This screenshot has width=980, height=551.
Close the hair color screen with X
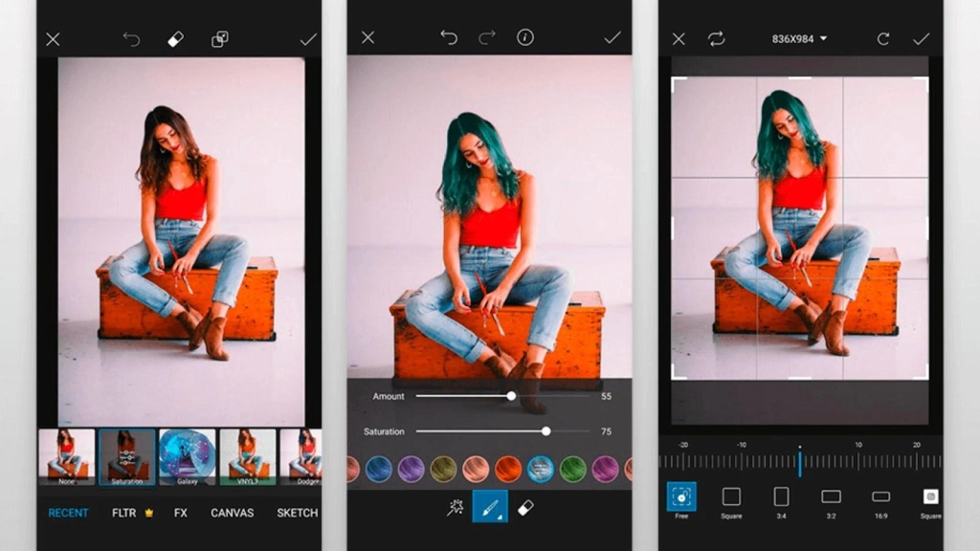pos(367,37)
